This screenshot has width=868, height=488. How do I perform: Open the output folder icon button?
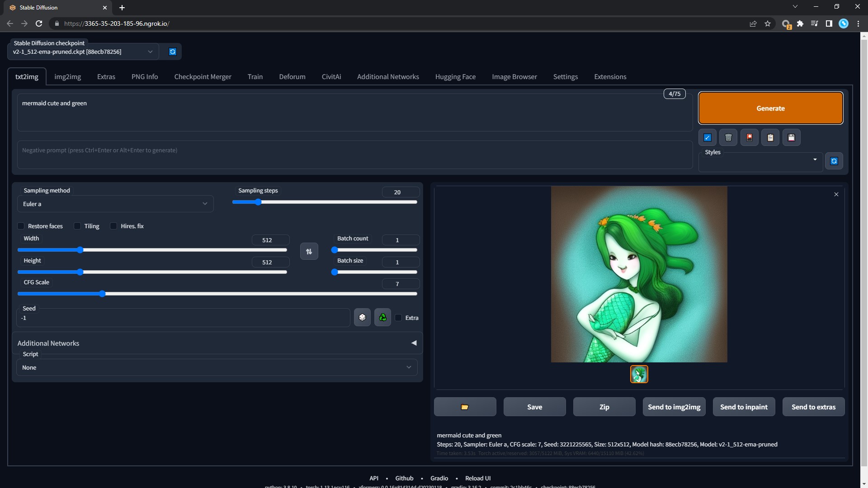pos(465,407)
